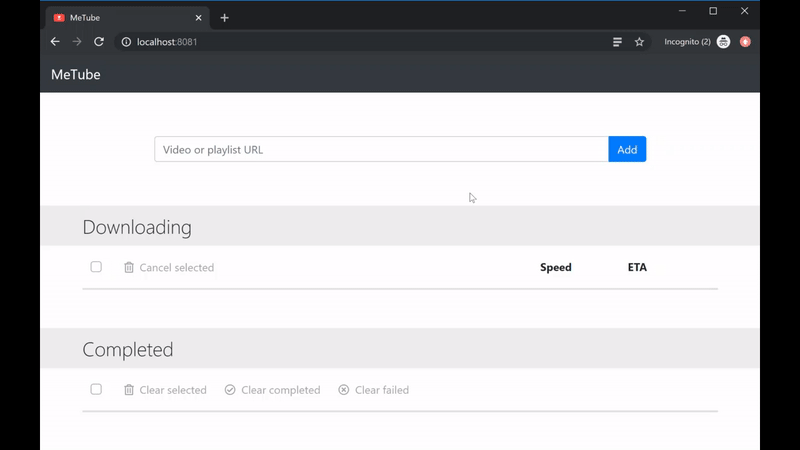Click the MeTube navbar brand link

[76, 75]
